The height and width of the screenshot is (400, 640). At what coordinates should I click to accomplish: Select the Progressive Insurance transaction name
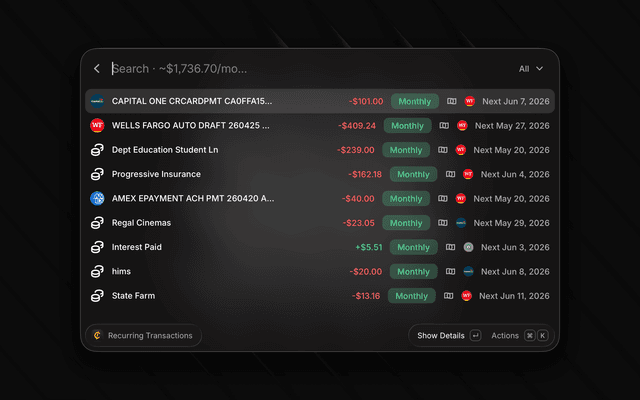156,174
